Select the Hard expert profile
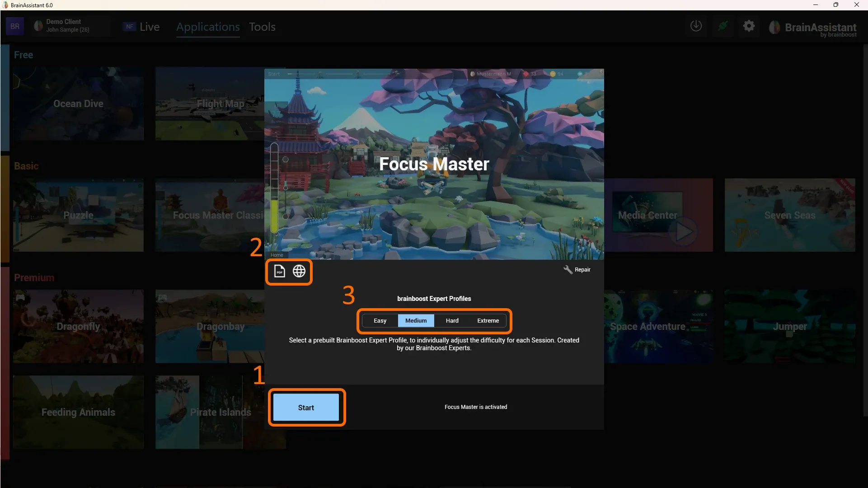The width and height of the screenshot is (868, 488). (452, 321)
